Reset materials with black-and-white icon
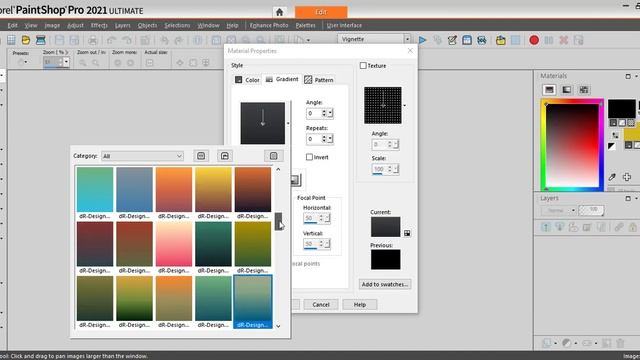Screen dimensions: 640x360 pyautogui.click(x=611, y=146)
